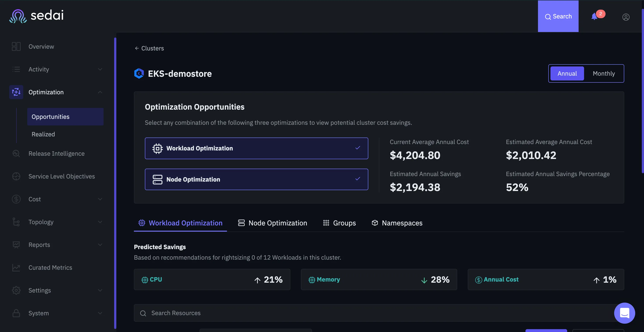This screenshot has height=332, width=644.
Task: Switch to the Node Optimization tab
Action: tap(272, 223)
